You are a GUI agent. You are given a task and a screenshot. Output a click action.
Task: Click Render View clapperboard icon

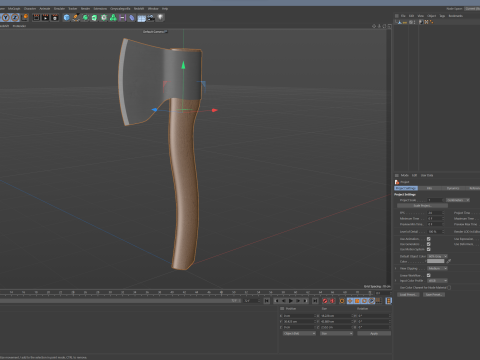pos(36,17)
